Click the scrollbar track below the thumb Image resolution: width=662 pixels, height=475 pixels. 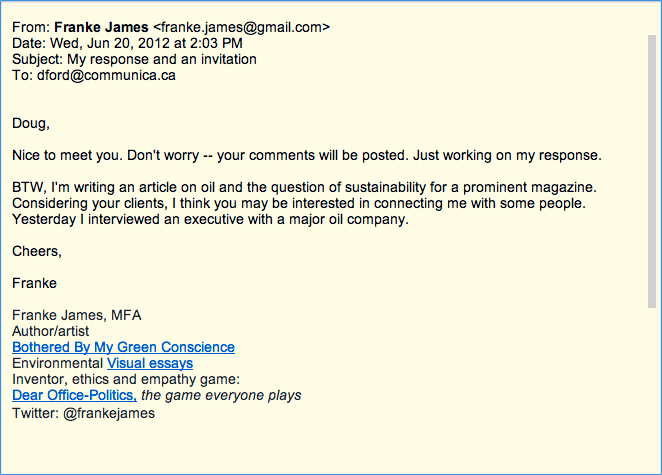point(652,388)
